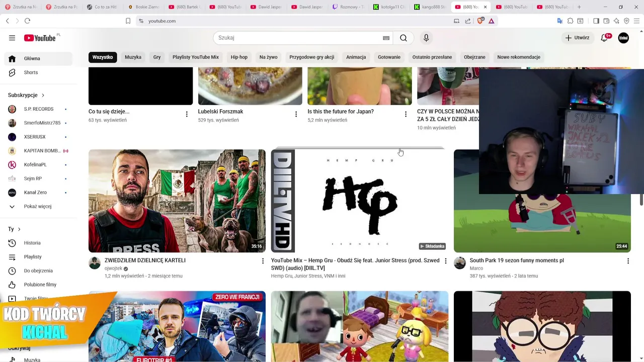Open the Leo AI sparkle icon

pyautogui.click(x=616, y=21)
